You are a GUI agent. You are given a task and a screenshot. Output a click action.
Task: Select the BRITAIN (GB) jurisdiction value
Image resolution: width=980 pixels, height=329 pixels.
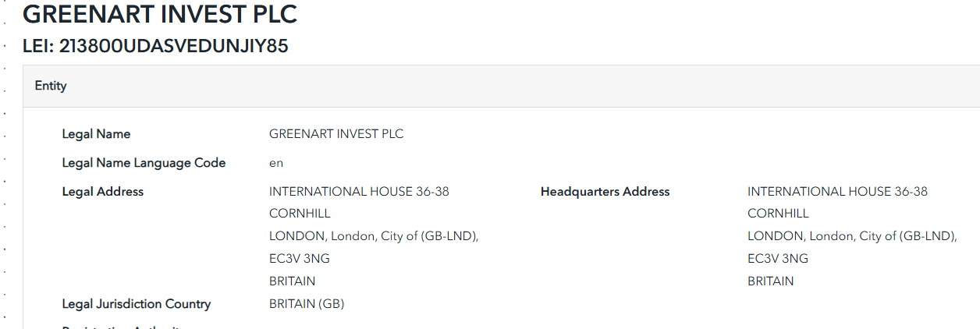point(307,304)
